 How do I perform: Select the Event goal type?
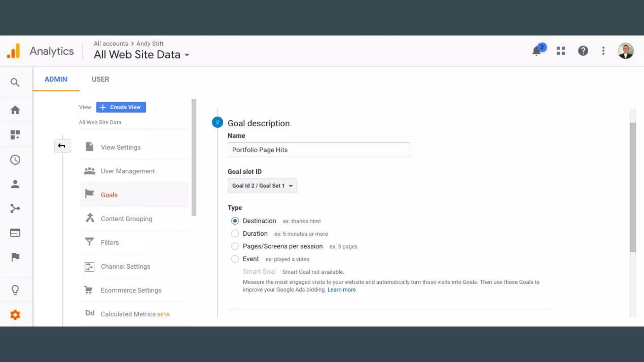click(235, 259)
